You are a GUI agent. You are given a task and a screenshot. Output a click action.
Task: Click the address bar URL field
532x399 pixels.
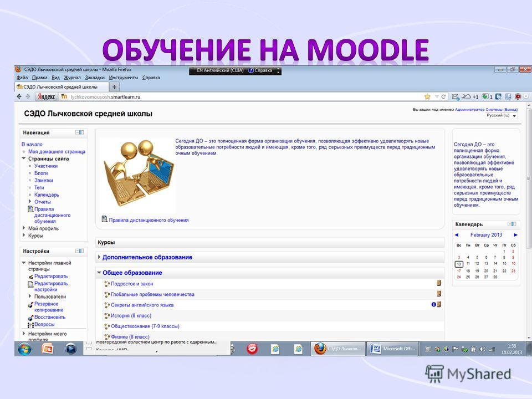[x=244, y=96]
